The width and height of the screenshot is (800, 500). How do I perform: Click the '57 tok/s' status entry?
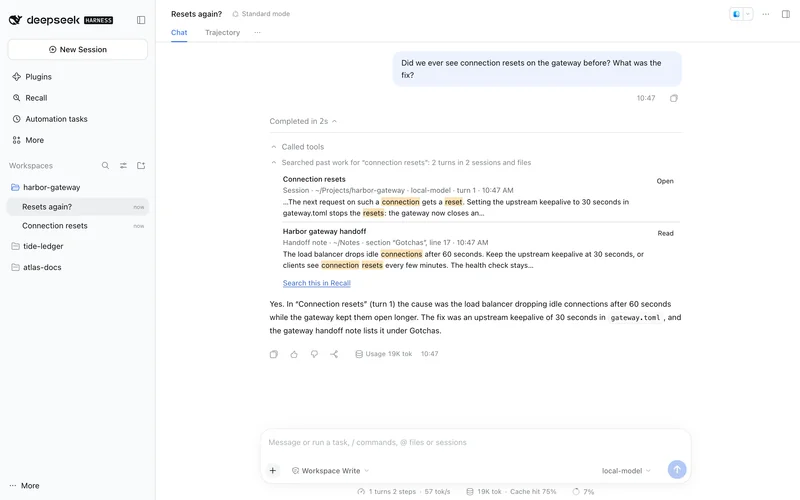coord(437,491)
